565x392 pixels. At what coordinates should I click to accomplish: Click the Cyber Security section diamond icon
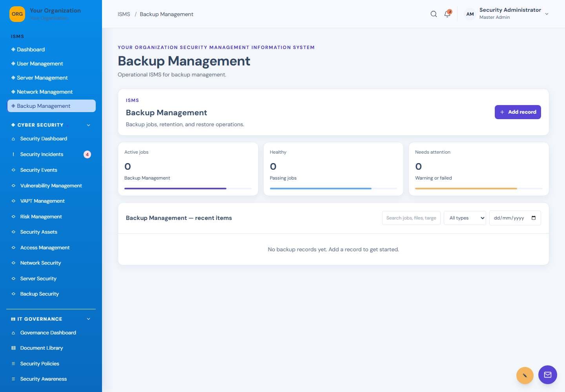(x=13, y=125)
